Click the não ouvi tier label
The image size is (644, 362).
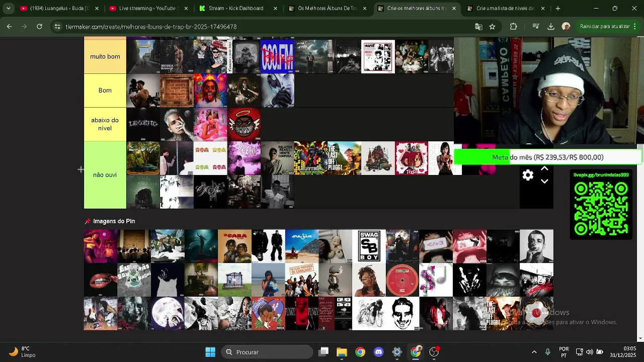click(105, 175)
